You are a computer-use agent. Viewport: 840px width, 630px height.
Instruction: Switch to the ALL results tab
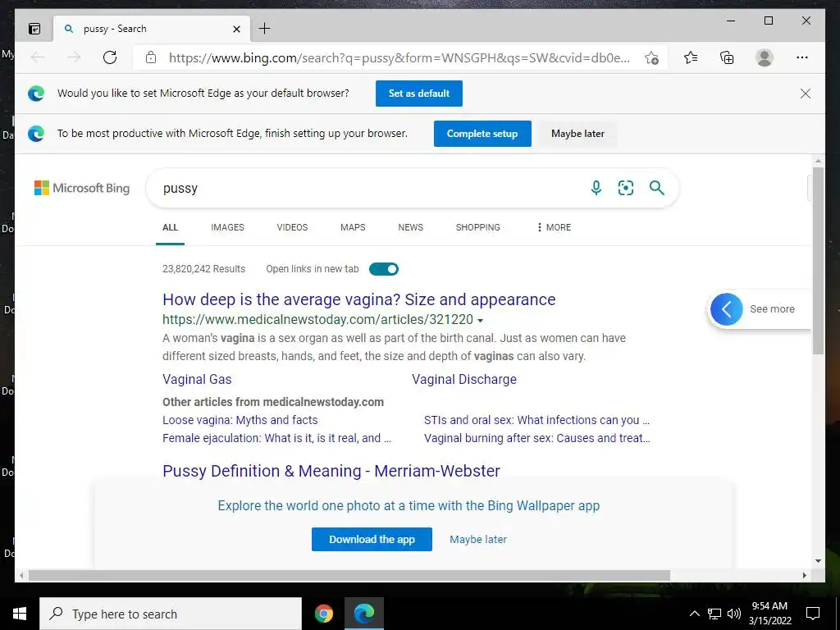click(170, 227)
